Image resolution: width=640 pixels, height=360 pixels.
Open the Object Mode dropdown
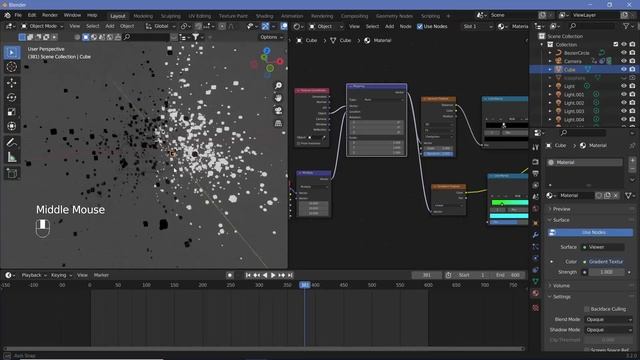[42, 26]
